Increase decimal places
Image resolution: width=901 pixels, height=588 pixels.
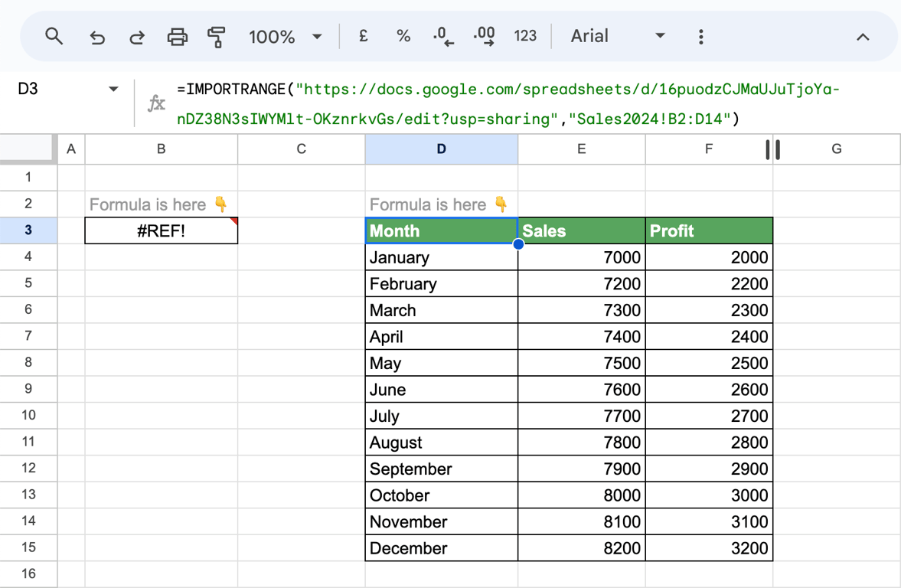tap(484, 36)
